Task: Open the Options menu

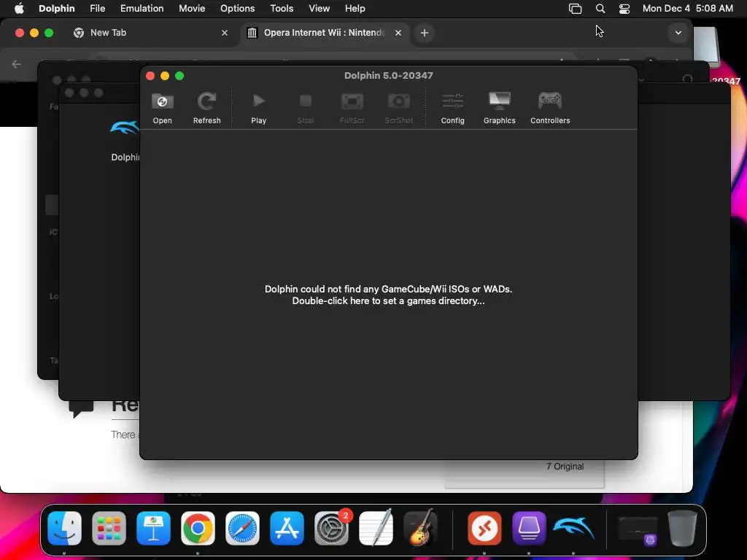Action: click(x=237, y=9)
